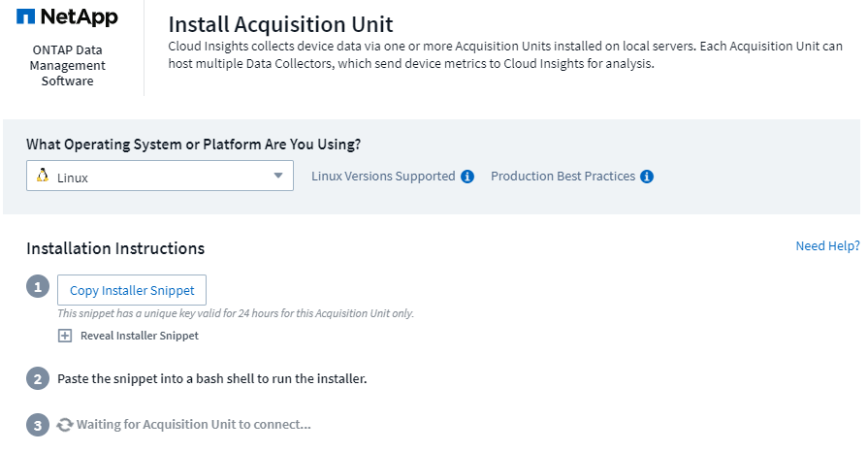Click the step 1 number badge
The height and width of the screenshot is (452, 868).
click(37, 289)
